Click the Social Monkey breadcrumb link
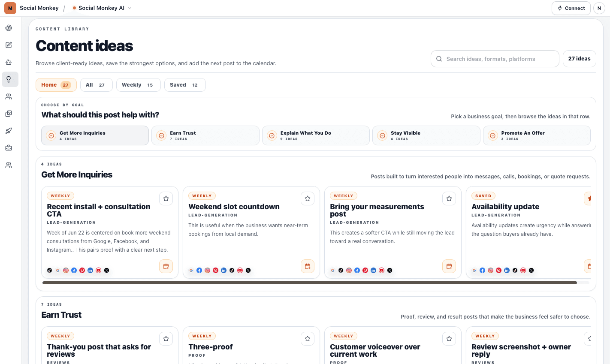 tap(39, 8)
